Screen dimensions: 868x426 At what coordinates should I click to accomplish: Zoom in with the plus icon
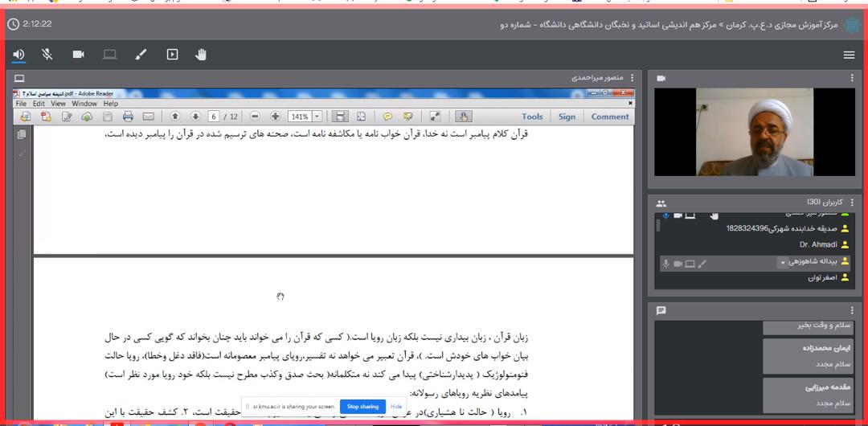coord(275,117)
